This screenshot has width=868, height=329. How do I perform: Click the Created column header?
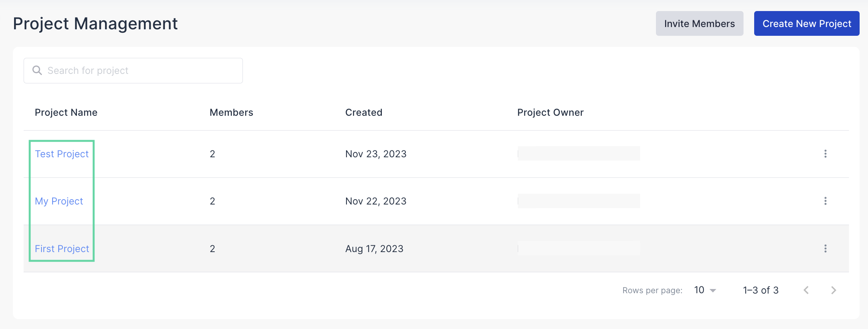(x=364, y=112)
